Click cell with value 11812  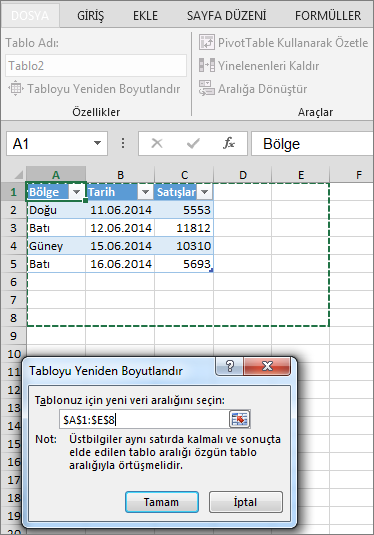[184, 228]
